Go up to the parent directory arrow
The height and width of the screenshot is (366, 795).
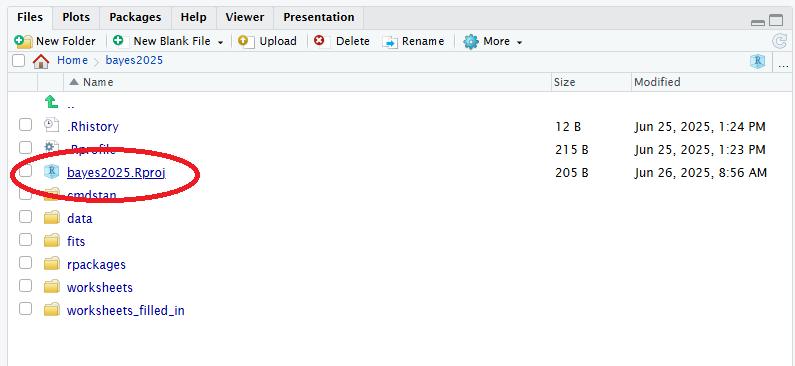point(52,103)
